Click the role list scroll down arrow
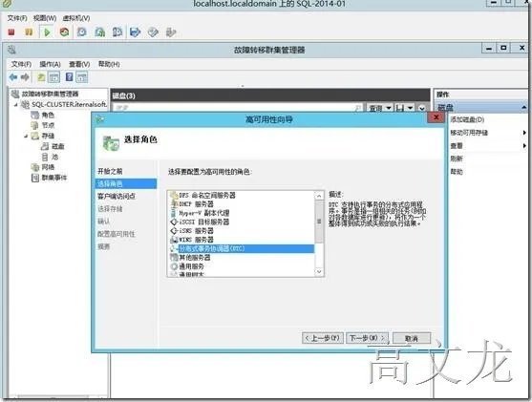This screenshot has width=532, height=402. click(319, 272)
